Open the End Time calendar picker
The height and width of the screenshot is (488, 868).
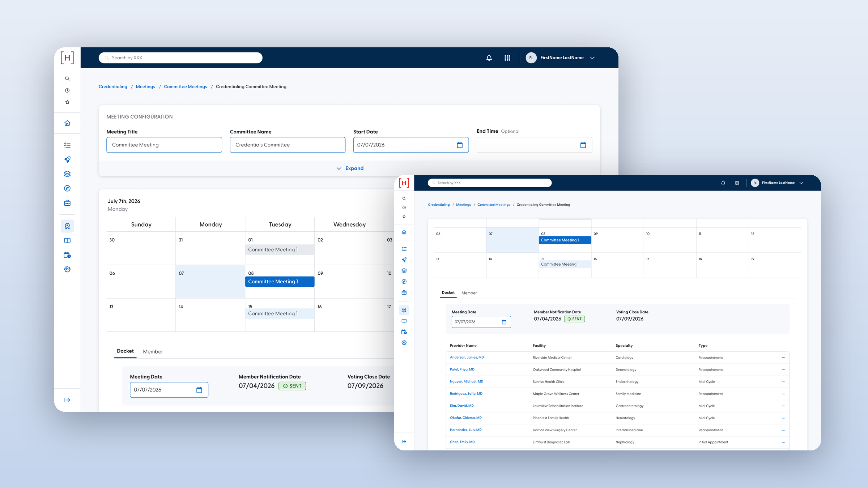tap(583, 145)
